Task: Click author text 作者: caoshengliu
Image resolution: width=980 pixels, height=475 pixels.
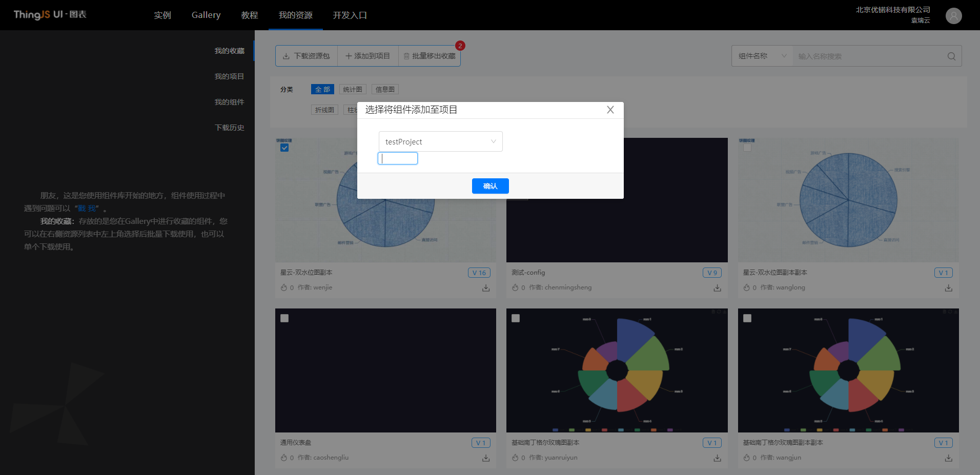Action: point(323,458)
